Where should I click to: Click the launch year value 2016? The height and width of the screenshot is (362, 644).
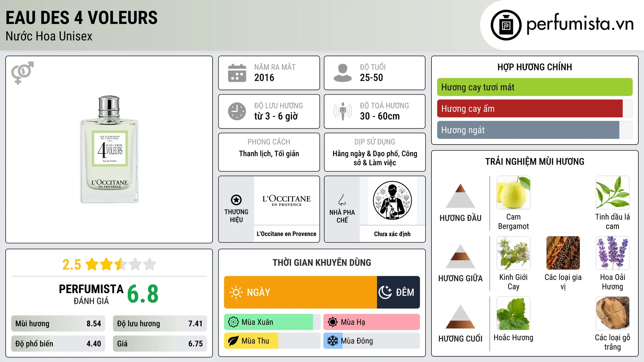pyautogui.click(x=264, y=78)
